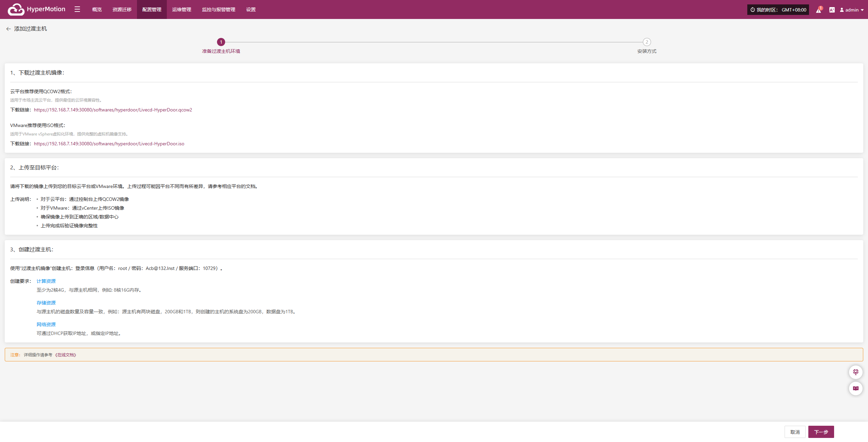Viewport: 868px width, 442px height.
Task: Open the 在线文档 link
Action: tap(66, 355)
